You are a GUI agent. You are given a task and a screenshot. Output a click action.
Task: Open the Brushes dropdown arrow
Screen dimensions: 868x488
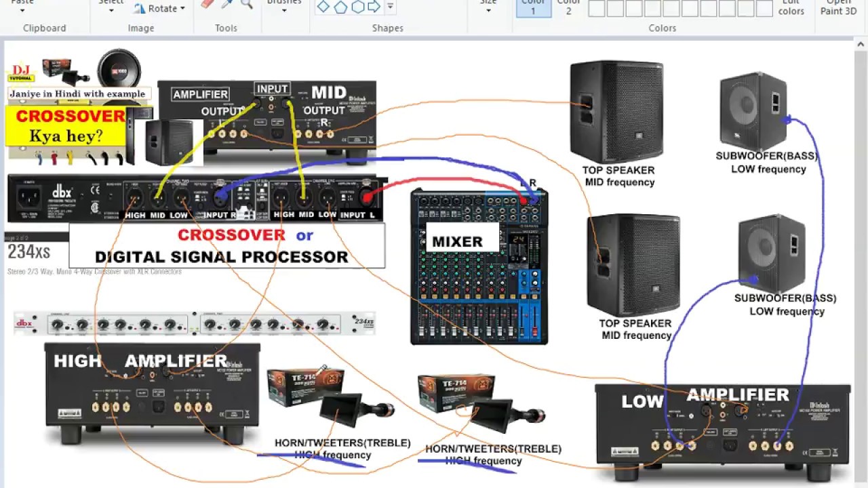284,10
